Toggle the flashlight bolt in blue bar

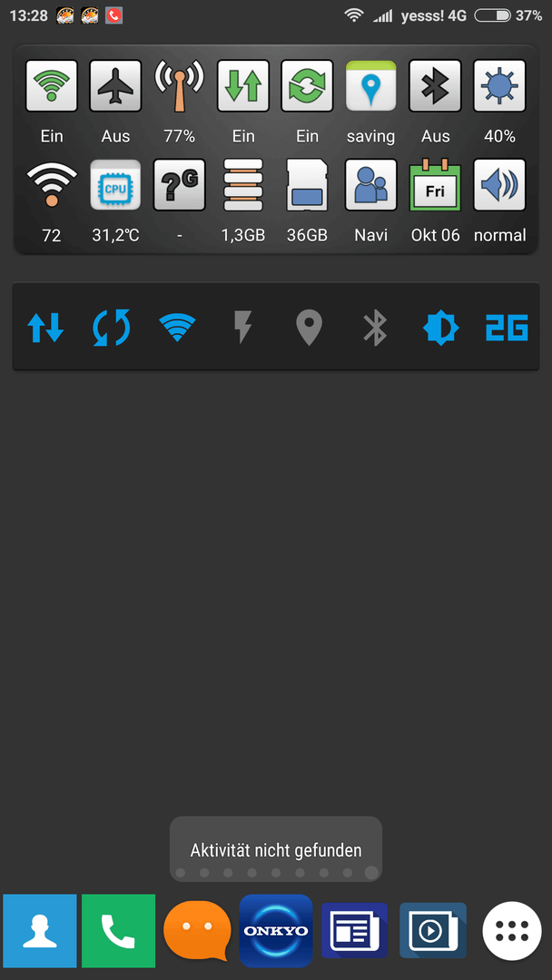(243, 328)
